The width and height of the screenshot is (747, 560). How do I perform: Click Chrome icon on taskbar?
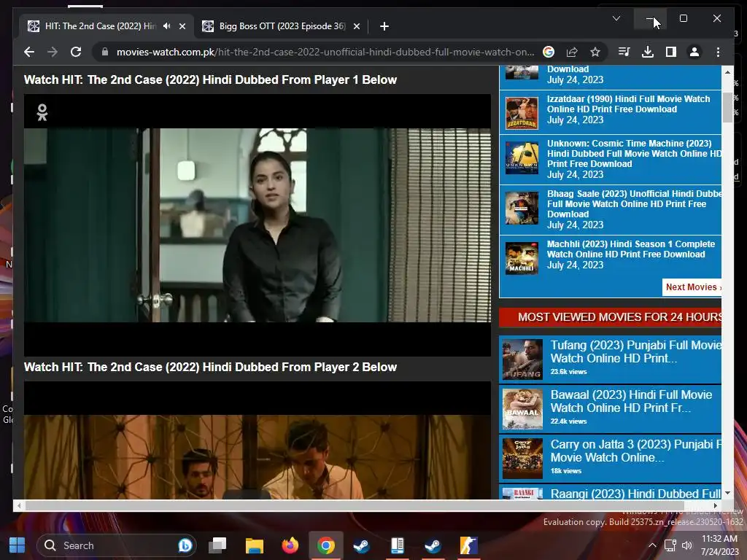point(326,545)
